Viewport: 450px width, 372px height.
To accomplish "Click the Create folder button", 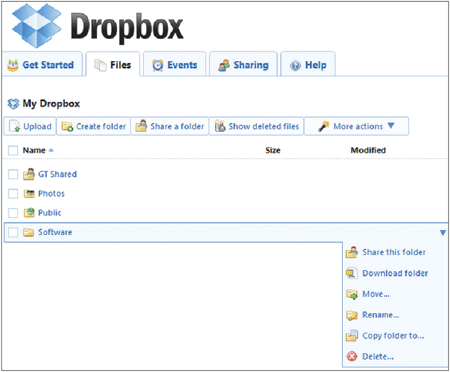I will click(94, 126).
